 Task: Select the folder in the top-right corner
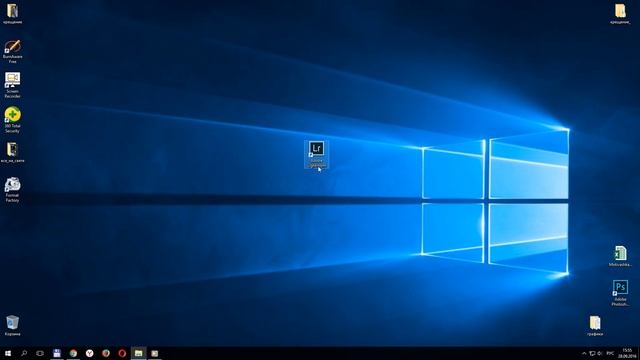click(x=620, y=13)
